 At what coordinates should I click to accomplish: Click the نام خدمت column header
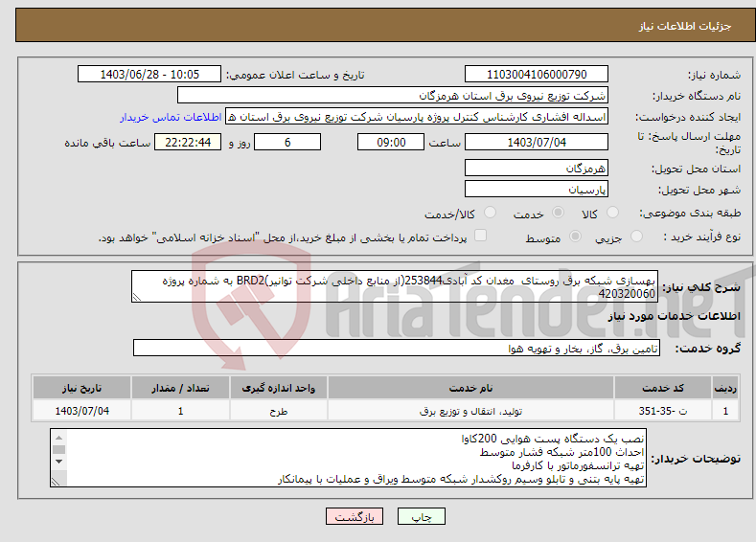[x=470, y=388]
